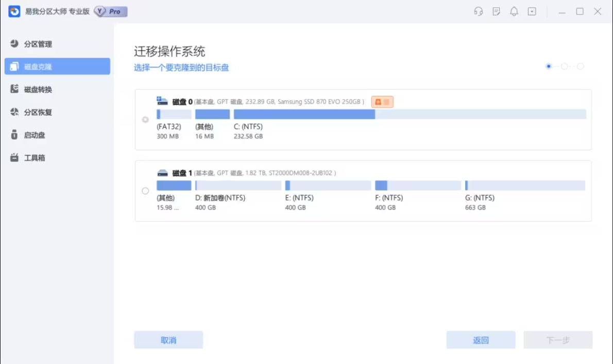
Task: Show notifications with the bell icon
Action: coord(514,11)
